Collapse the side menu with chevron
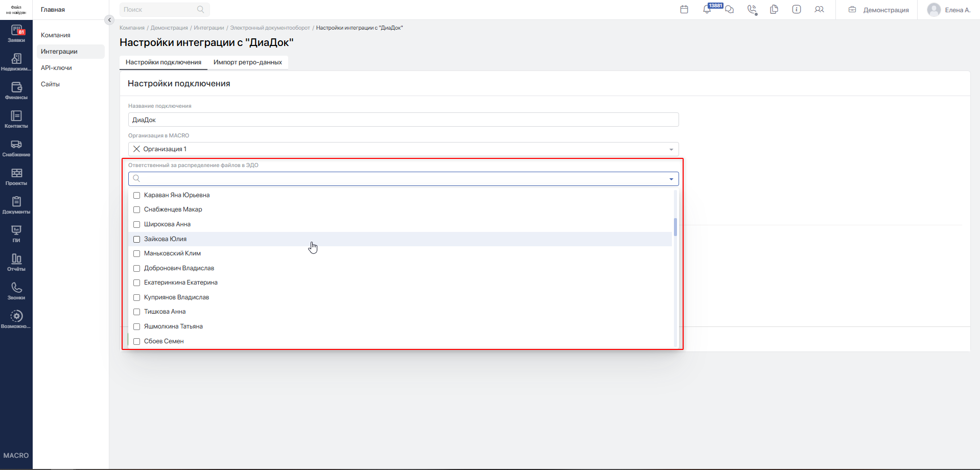Image resolution: width=980 pixels, height=470 pixels. tap(109, 20)
